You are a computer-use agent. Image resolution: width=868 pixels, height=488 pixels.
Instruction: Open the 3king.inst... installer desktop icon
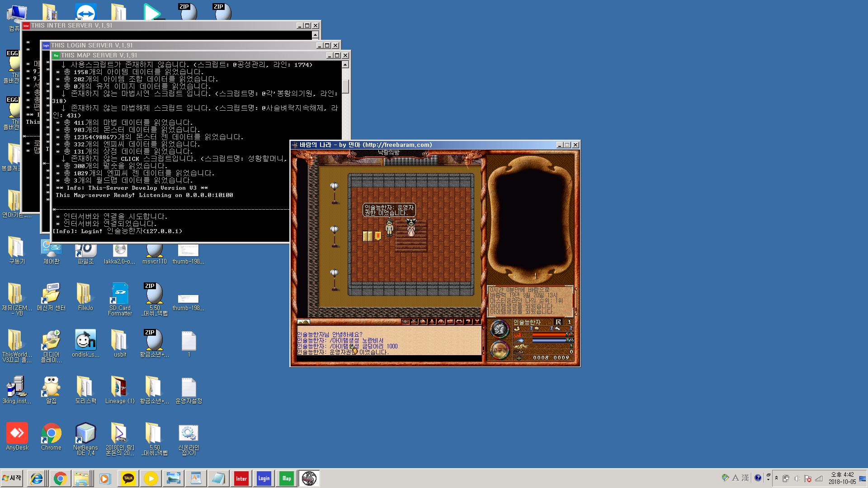[x=17, y=390]
